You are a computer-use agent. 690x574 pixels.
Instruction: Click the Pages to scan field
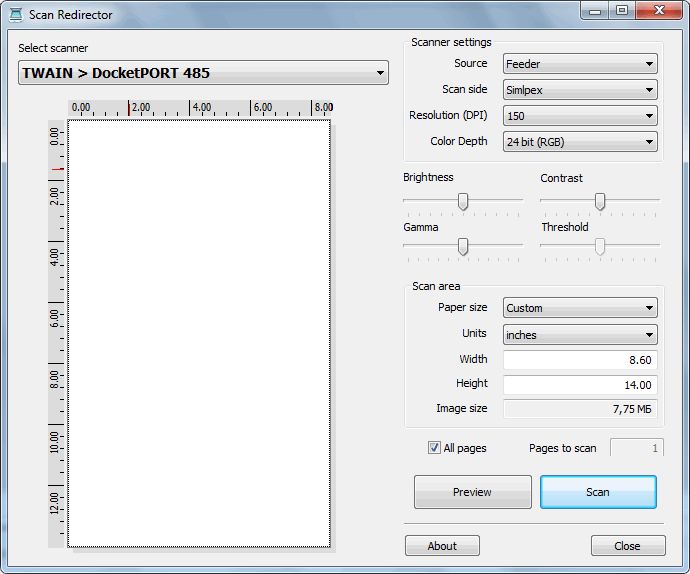pos(636,448)
